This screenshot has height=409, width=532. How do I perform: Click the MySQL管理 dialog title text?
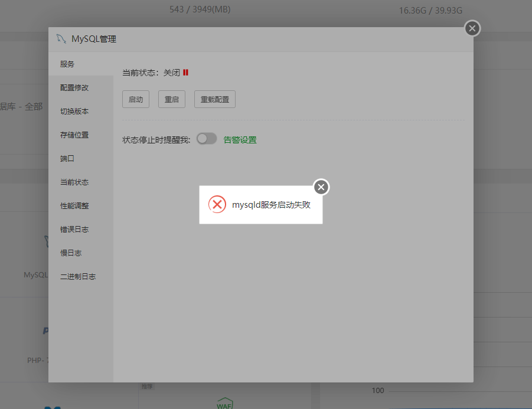pyautogui.click(x=94, y=39)
